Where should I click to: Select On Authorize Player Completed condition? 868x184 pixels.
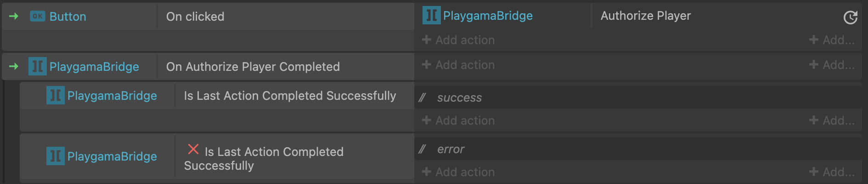point(253,67)
